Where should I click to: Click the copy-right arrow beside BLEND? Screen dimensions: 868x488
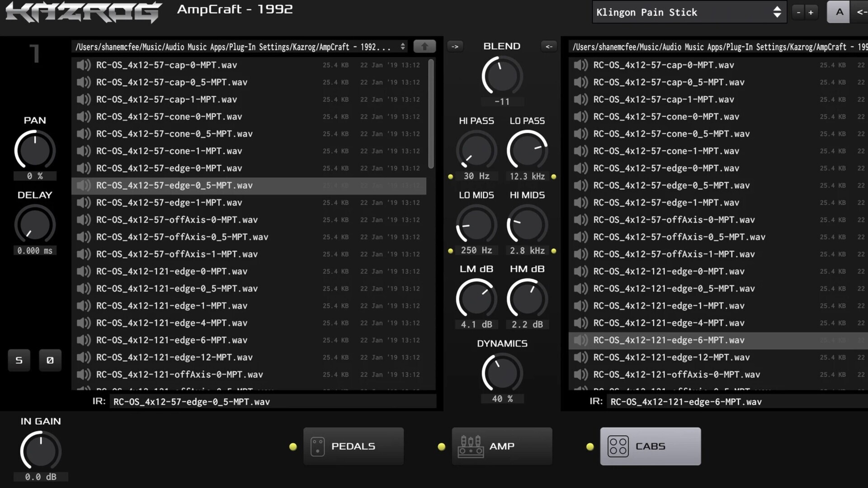[455, 46]
